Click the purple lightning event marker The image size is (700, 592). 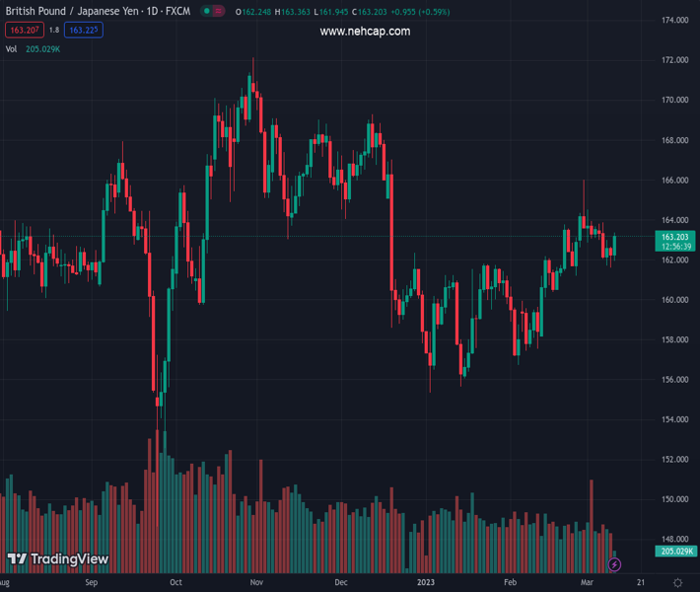click(x=615, y=564)
